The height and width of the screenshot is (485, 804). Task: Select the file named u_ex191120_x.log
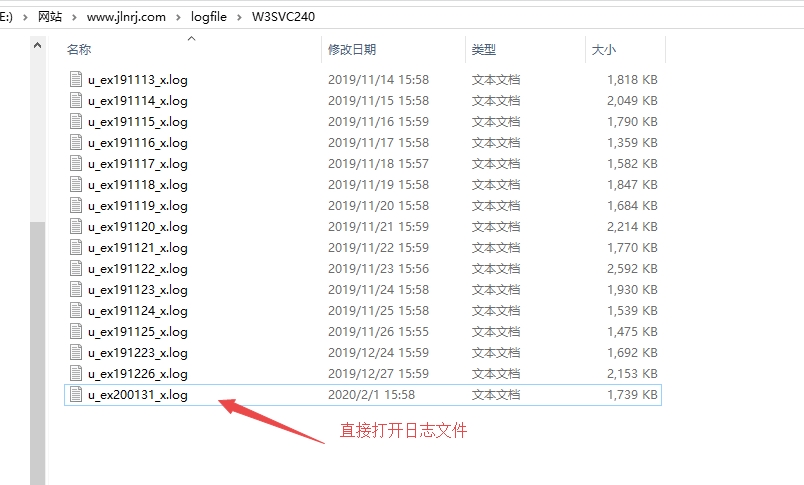pyautogui.click(x=137, y=226)
